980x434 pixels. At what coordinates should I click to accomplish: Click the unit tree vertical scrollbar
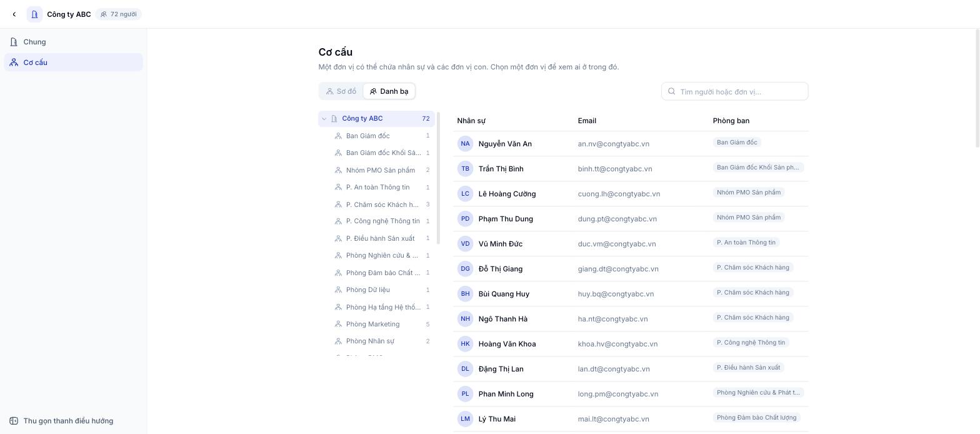click(439, 178)
